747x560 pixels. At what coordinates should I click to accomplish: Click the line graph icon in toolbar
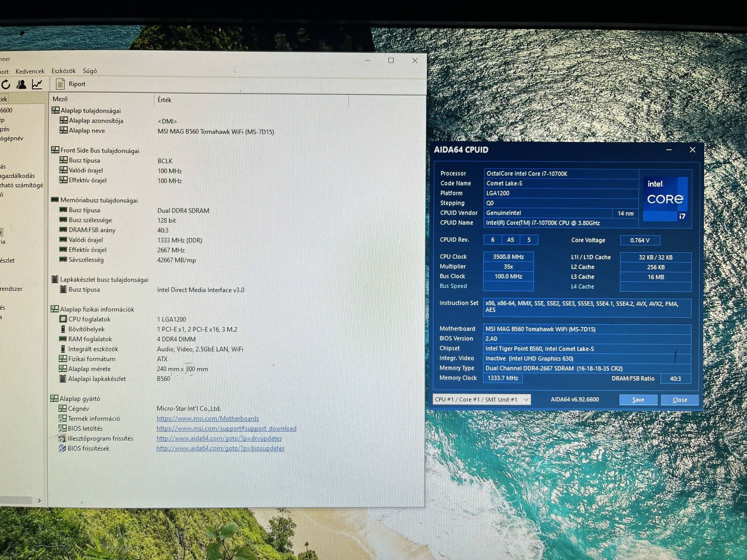tap(37, 84)
